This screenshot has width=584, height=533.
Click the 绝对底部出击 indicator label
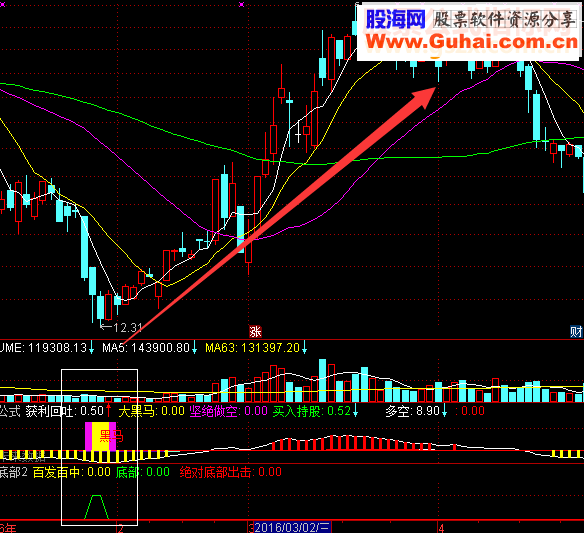(x=231, y=472)
